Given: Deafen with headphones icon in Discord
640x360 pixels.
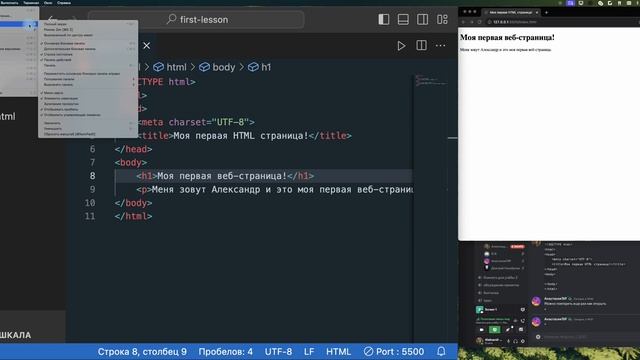Looking at the screenshot, I should pos(516,341).
